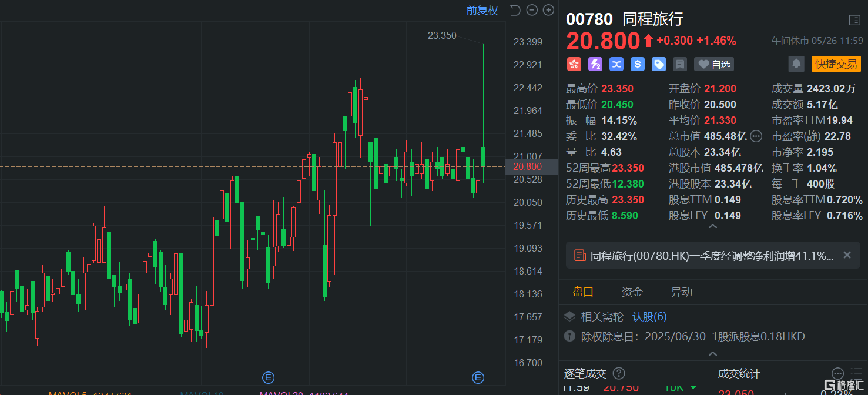Open the 认股(6) warrants link
The height and width of the screenshot is (395, 868).
[649, 317]
